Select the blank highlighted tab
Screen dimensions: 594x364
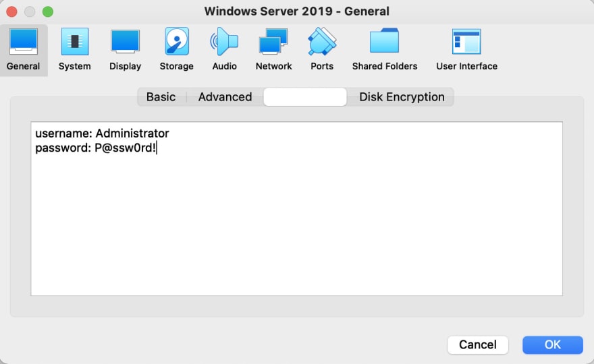[x=305, y=97]
